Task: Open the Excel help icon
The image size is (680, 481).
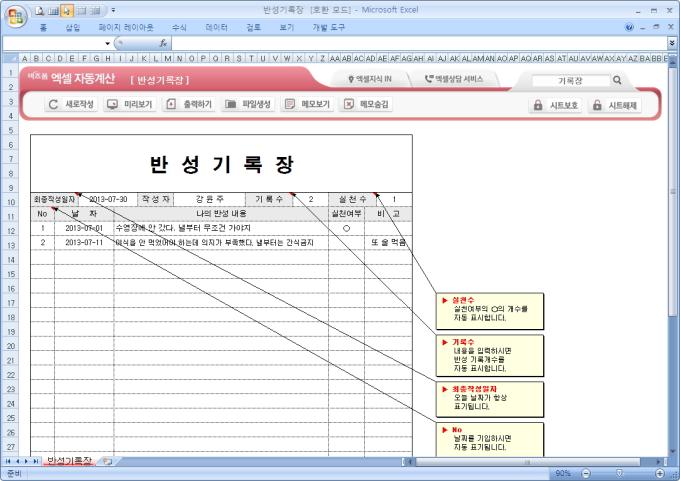Action: pyautogui.click(x=629, y=27)
